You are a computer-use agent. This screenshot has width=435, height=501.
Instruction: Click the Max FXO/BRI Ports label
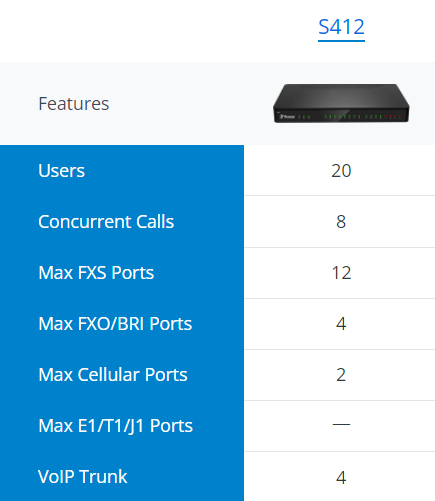click(115, 324)
